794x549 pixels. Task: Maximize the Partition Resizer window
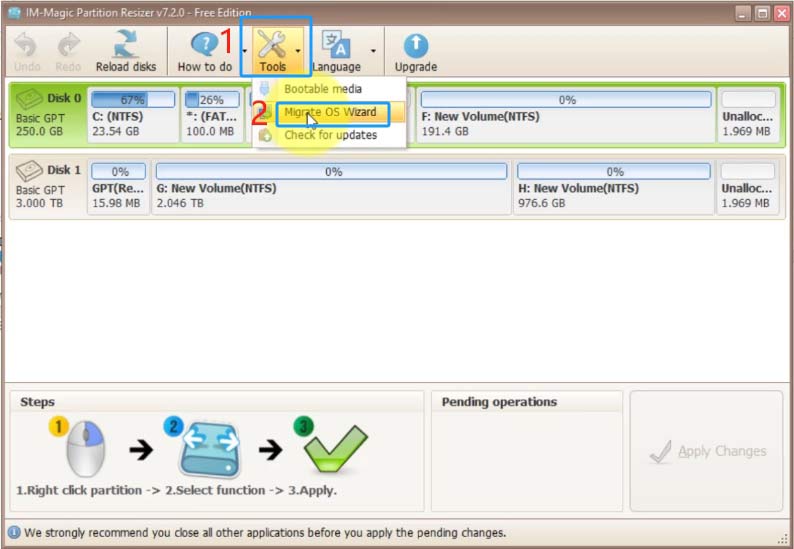pos(762,13)
